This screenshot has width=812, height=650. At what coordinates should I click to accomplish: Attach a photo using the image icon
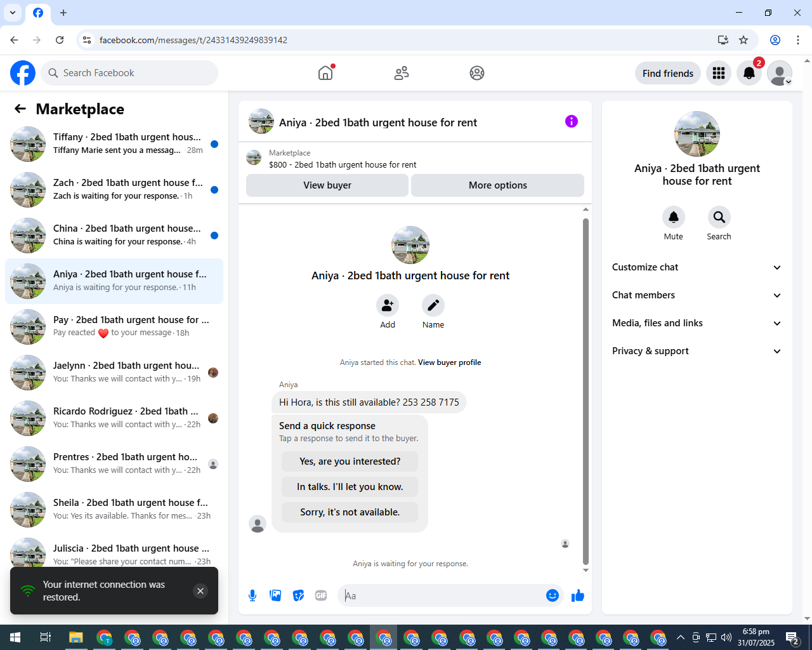click(x=275, y=595)
